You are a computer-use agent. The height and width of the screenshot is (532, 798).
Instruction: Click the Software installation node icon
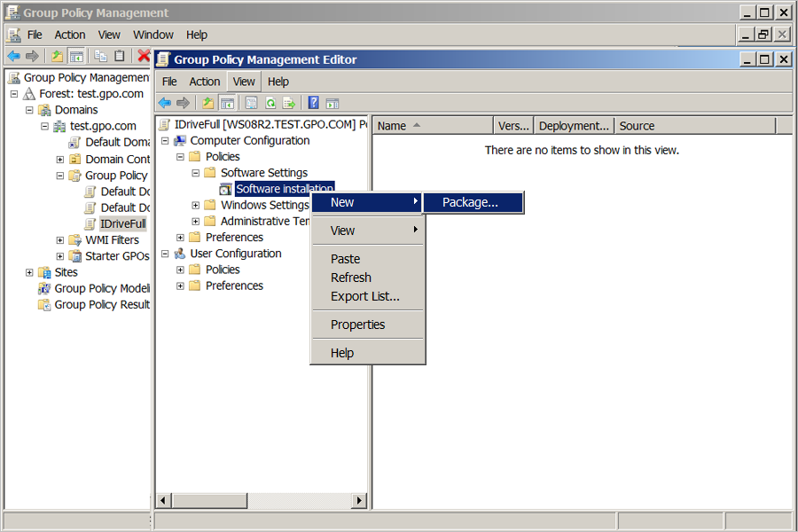click(x=225, y=190)
